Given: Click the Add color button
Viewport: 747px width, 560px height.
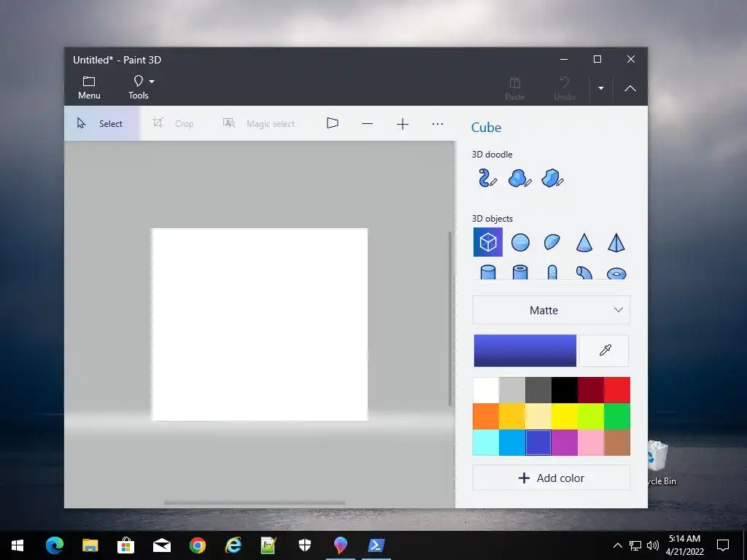Looking at the screenshot, I should tap(551, 478).
